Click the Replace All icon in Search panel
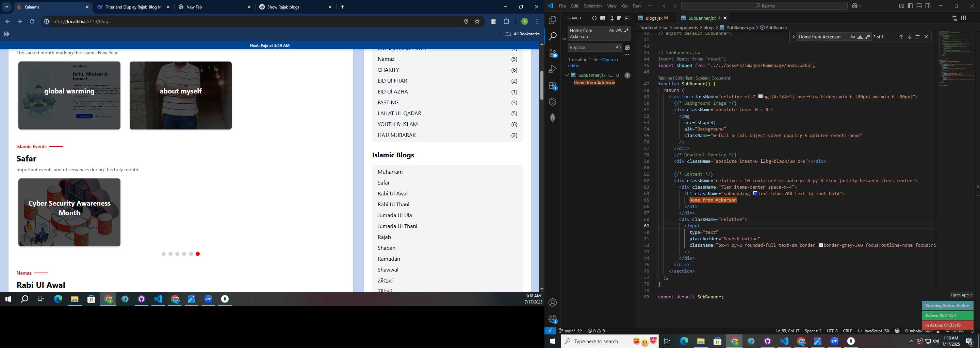This screenshot has width=980, height=348. point(627,48)
